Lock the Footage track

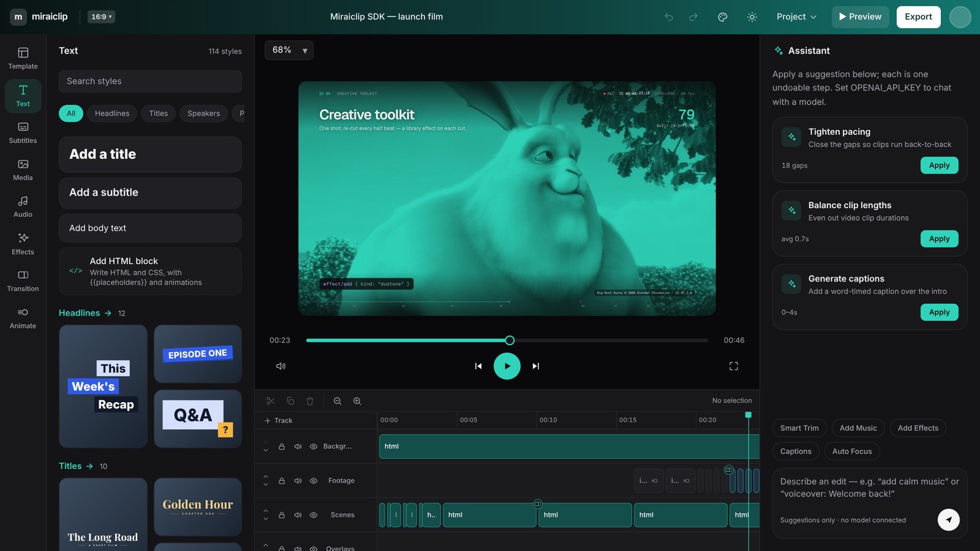coord(282,481)
